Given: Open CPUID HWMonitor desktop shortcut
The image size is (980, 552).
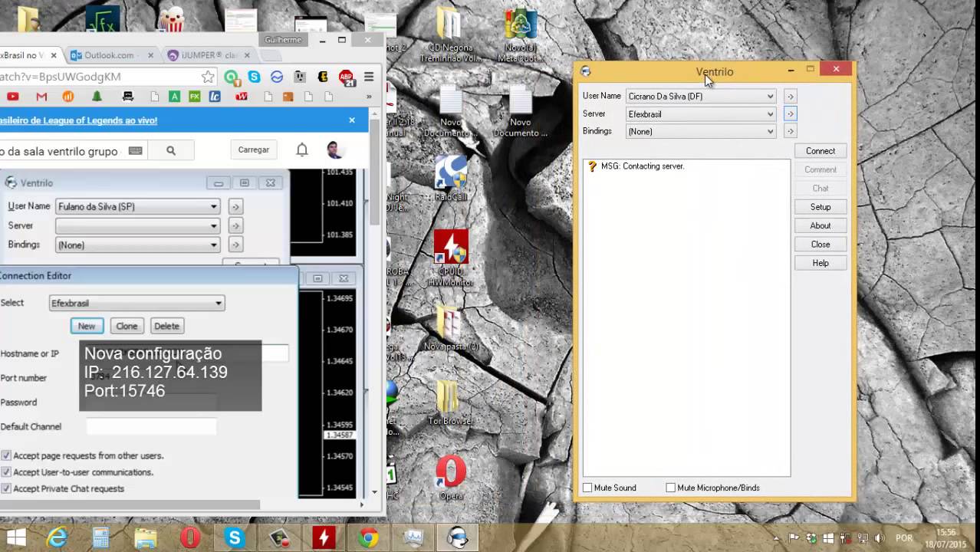Looking at the screenshot, I should (x=451, y=257).
